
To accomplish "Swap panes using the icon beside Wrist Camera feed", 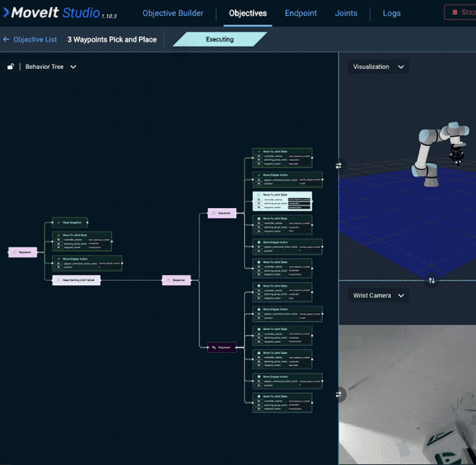I will [x=338, y=395].
